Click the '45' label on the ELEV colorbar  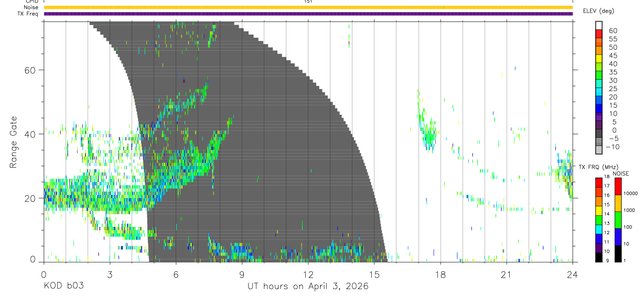pos(612,56)
